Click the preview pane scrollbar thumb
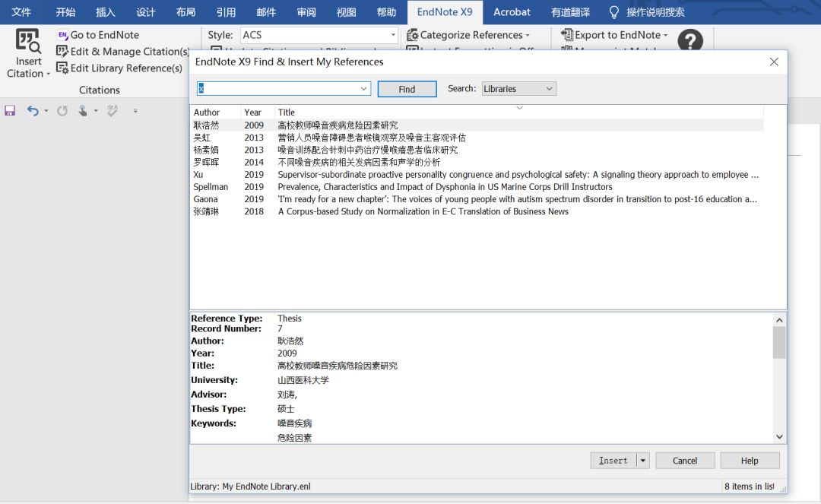 pyautogui.click(x=779, y=342)
